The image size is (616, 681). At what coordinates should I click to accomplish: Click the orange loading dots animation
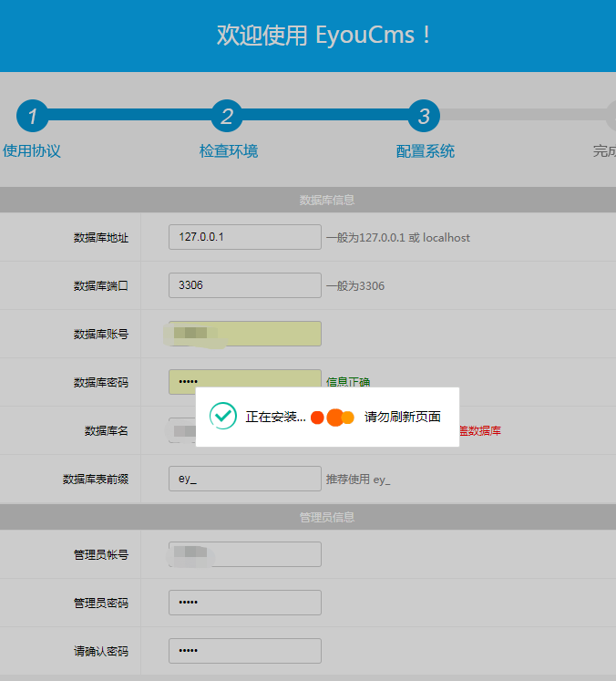(333, 418)
